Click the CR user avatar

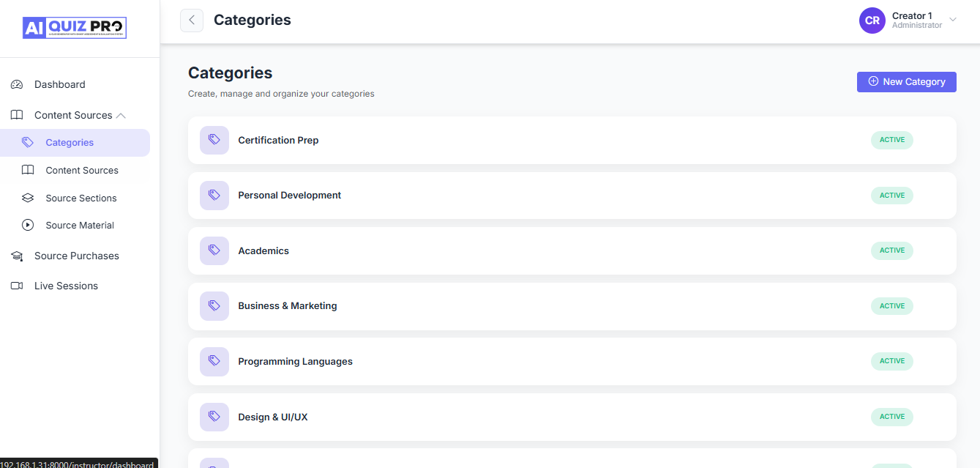pos(872,21)
